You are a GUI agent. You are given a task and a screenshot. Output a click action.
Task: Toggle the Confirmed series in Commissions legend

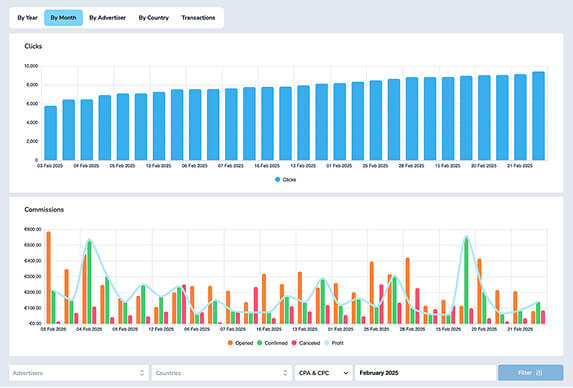coord(273,343)
